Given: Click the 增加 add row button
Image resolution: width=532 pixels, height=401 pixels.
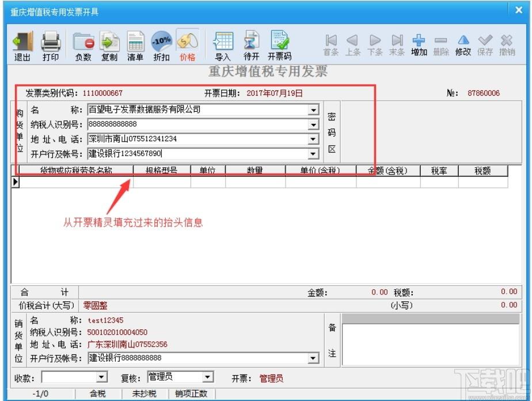Looking at the screenshot, I should tap(419, 45).
